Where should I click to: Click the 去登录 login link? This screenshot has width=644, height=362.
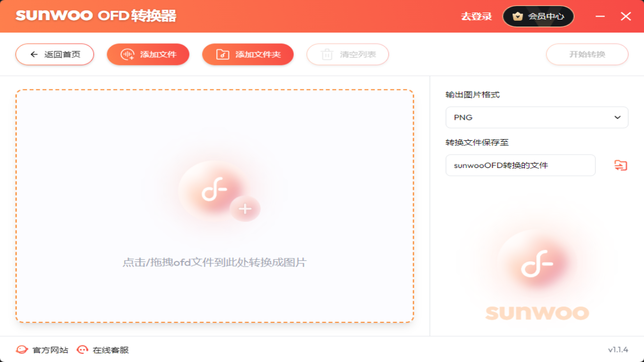click(476, 16)
